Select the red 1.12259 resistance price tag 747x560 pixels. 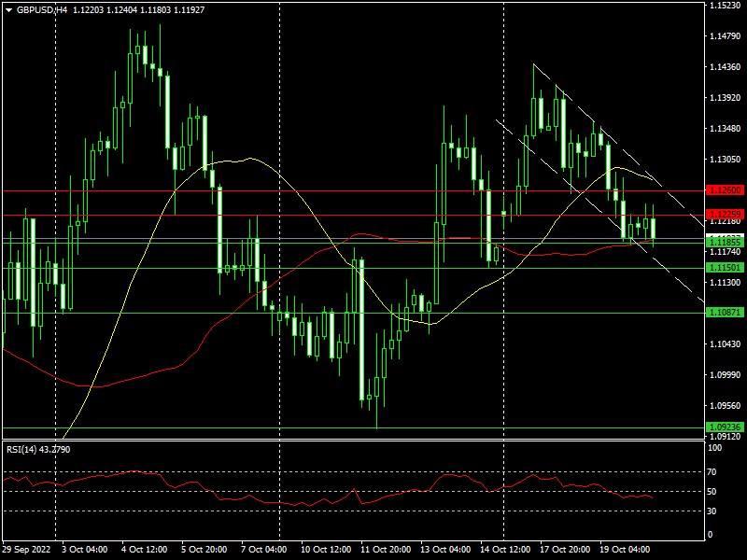[725, 215]
